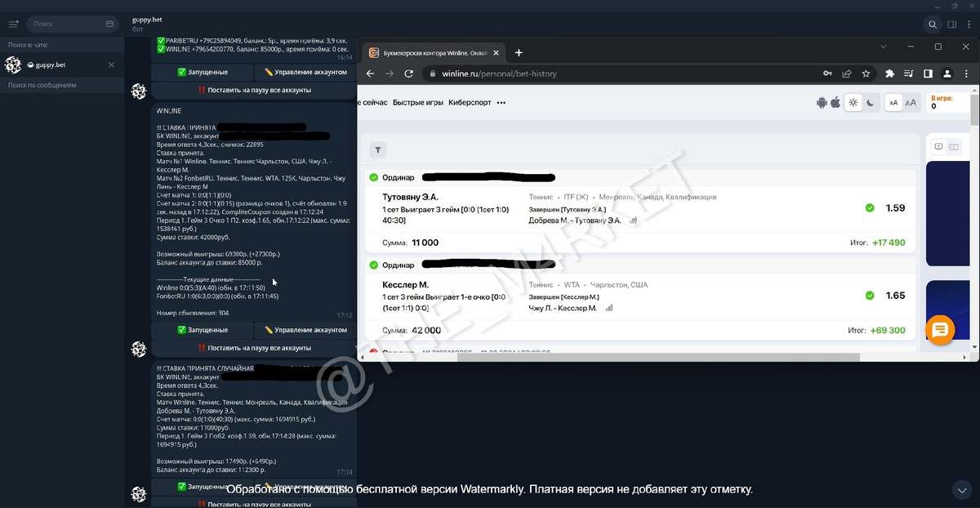The width and height of the screenshot is (980, 508).
Task: Open the Telegram hamburger main menu
Action: (13, 24)
